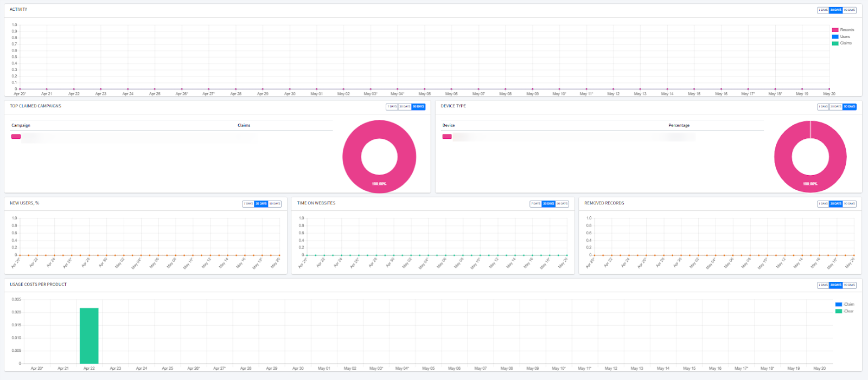The image size is (868, 380).
Task: Click the NEW USERS, % panel title
Action: point(24,203)
